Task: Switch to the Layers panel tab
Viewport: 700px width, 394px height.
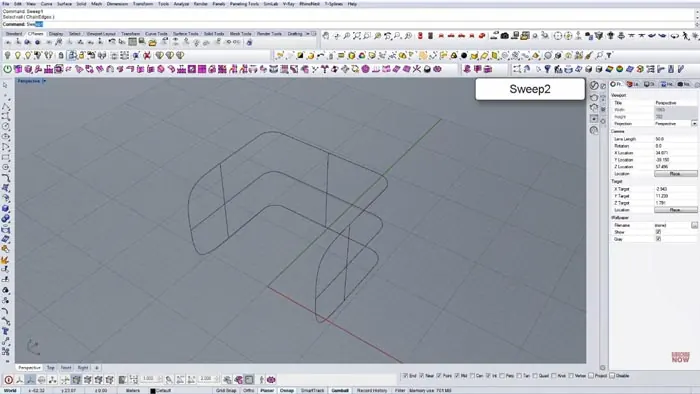Action: 633,84
